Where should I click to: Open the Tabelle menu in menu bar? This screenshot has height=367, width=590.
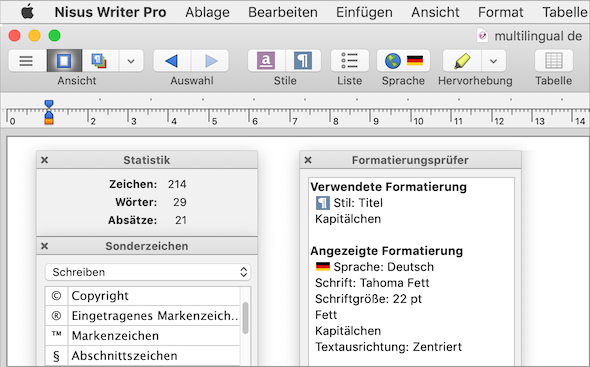coord(564,12)
